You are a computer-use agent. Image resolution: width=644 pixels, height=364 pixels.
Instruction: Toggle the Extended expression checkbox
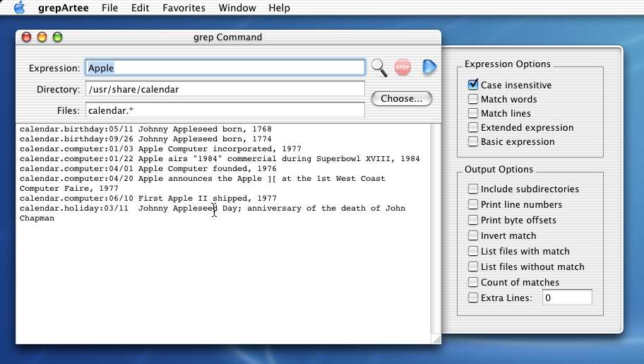[x=473, y=127]
